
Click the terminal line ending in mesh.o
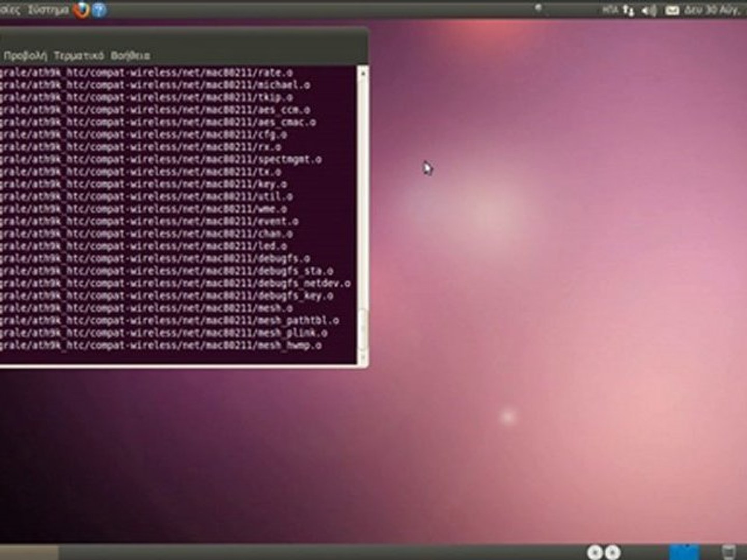tap(146, 309)
